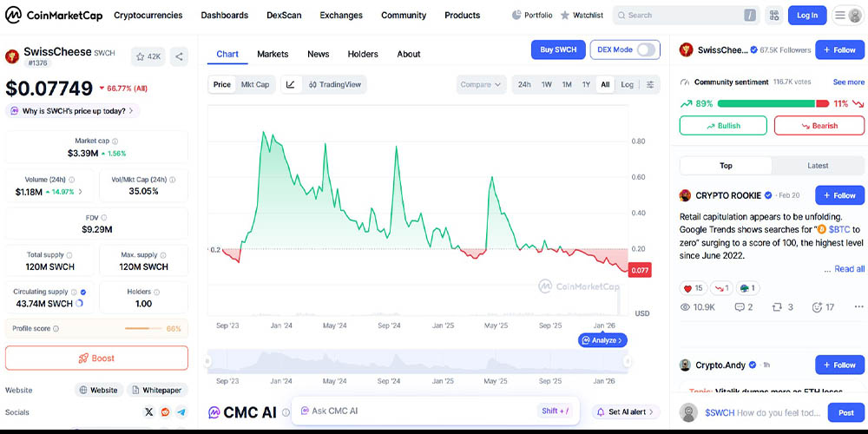This screenshot has width=868, height=434.
Task: Click Market cap info icon
Action: click(x=115, y=141)
